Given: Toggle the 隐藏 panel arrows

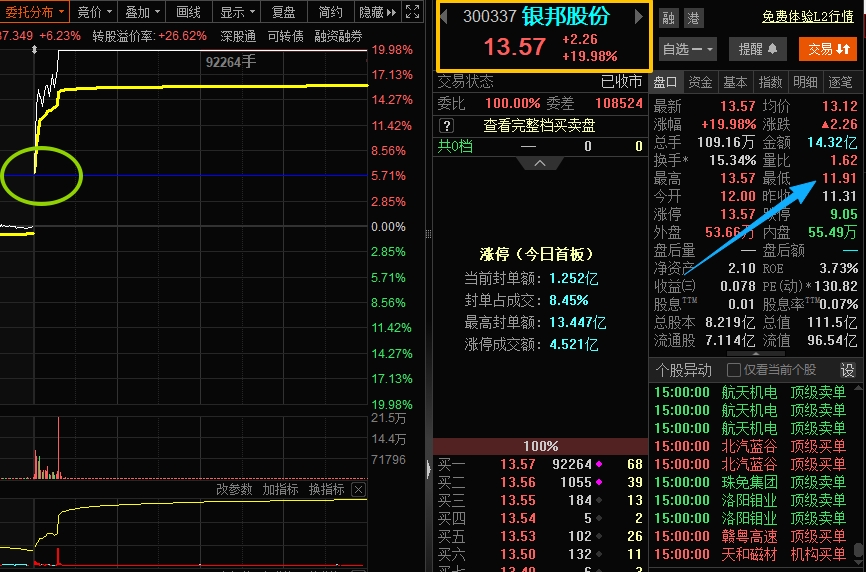Looking at the screenshot, I should (378, 12).
